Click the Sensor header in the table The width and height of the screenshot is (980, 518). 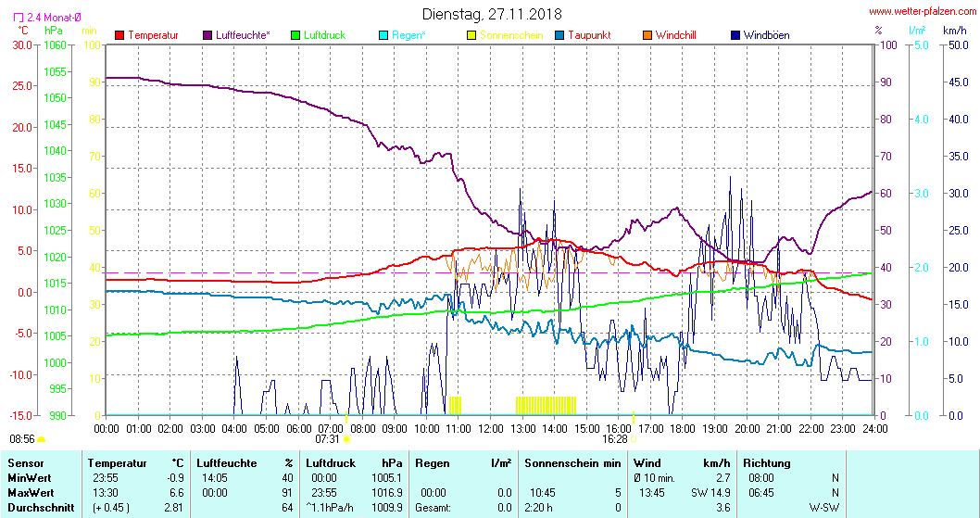tap(26, 463)
